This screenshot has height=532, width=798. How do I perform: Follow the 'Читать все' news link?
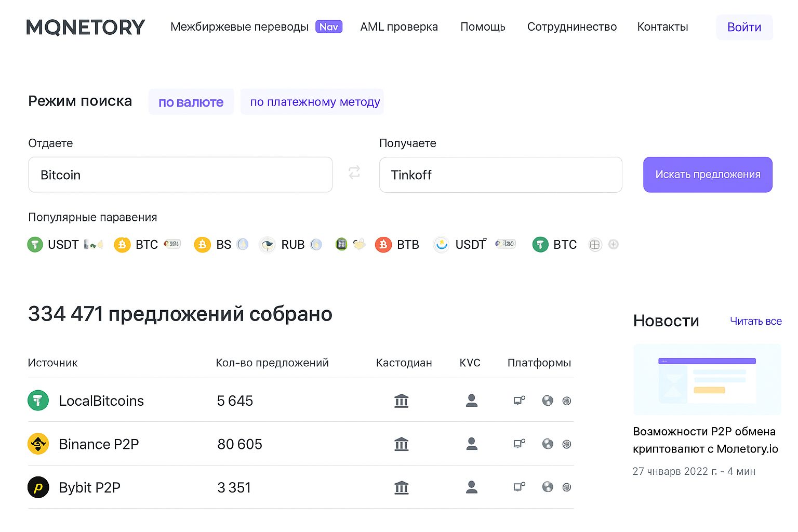pyautogui.click(x=755, y=321)
